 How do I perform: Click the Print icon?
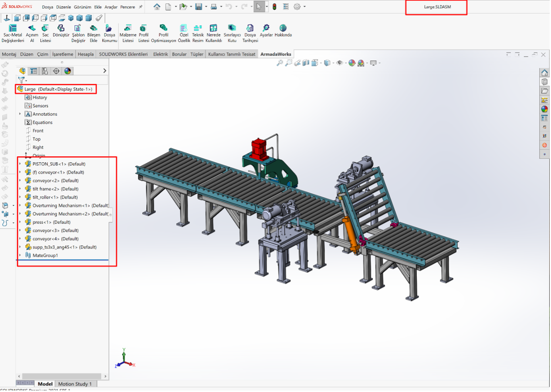point(213,7)
